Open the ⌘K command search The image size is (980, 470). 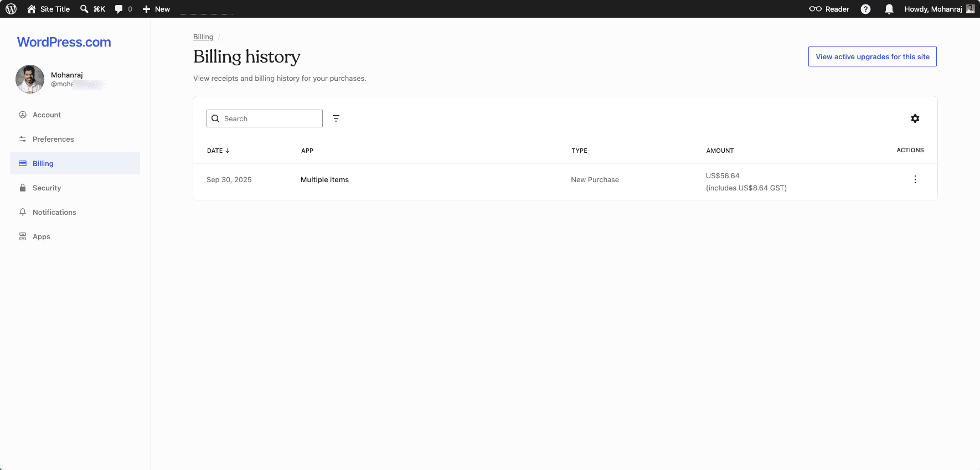(x=92, y=9)
